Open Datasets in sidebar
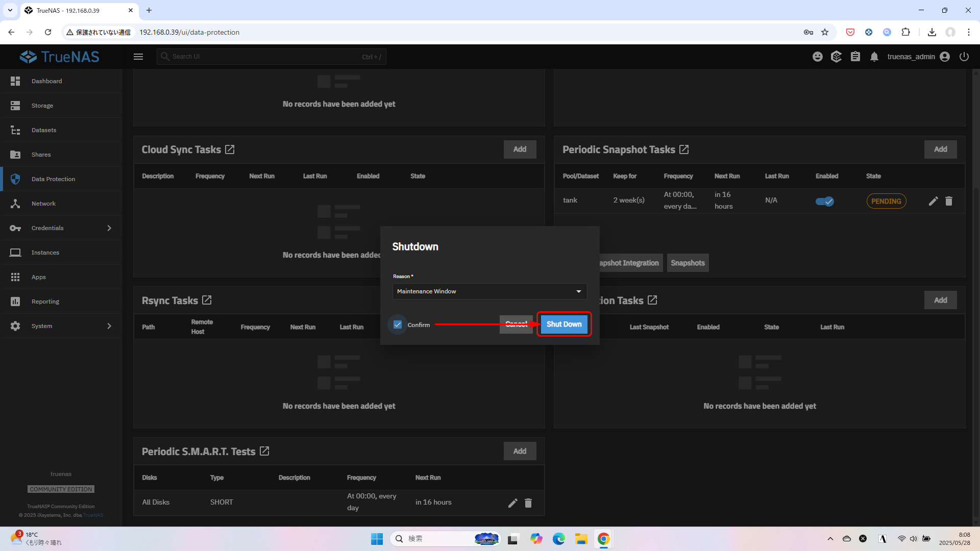 (61, 130)
